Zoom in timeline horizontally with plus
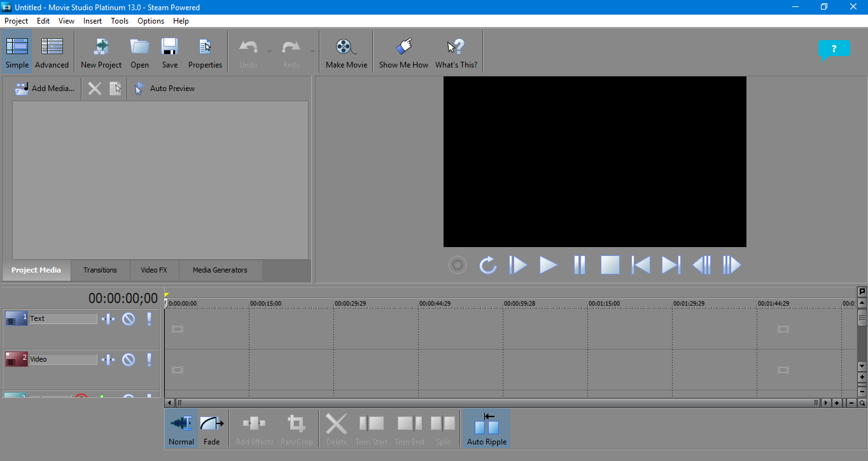The image size is (868, 461). point(836,403)
